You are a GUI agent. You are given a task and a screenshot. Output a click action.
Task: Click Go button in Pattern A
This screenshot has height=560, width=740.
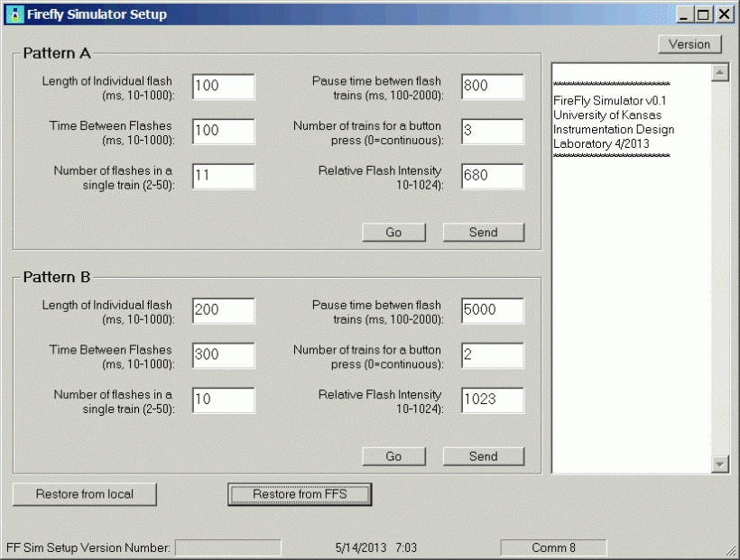click(x=393, y=233)
